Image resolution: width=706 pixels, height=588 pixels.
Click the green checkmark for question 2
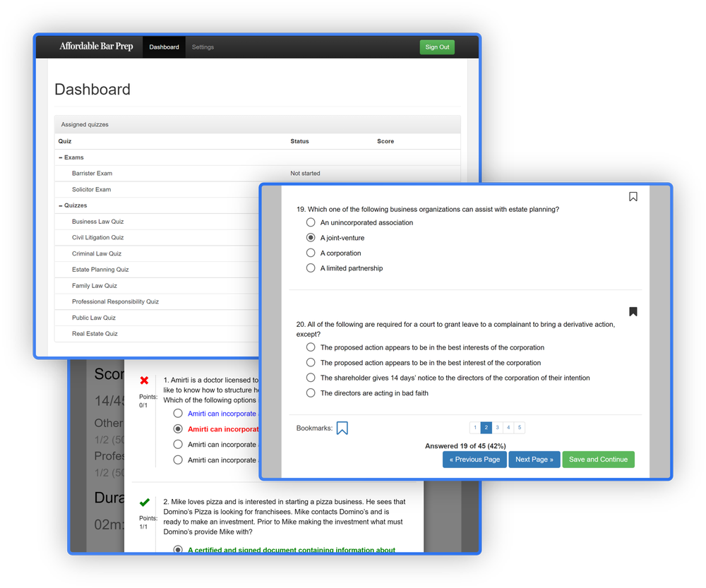click(x=144, y=502)
